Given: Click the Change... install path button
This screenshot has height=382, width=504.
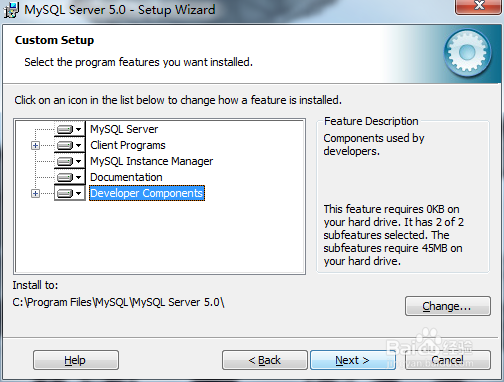Looking at the screenshot, I should [448, 306].
